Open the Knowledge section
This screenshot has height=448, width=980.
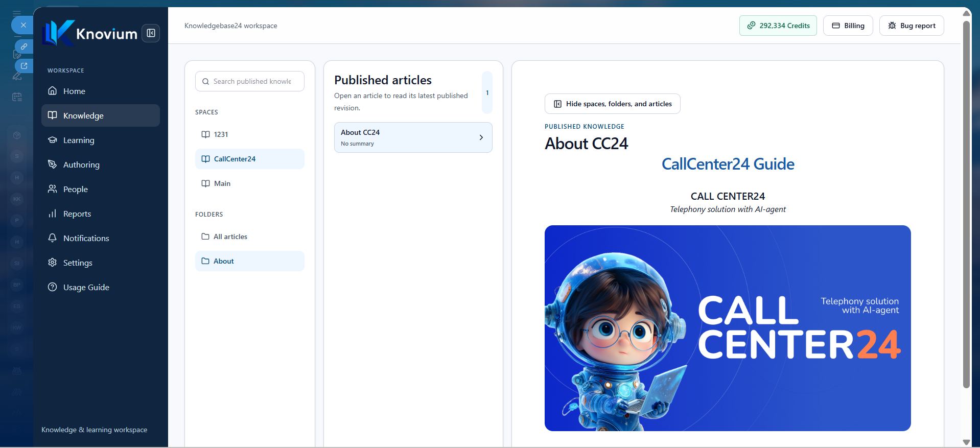tap(101, 115)
